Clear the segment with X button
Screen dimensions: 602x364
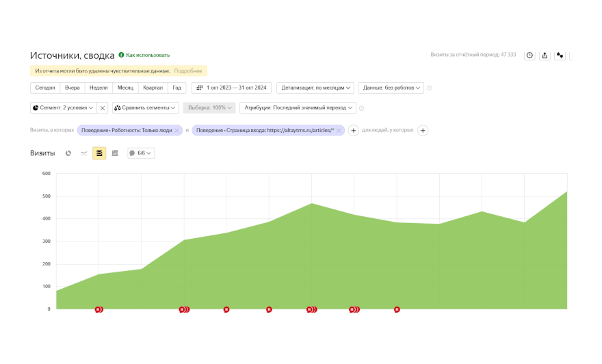[102, 107]
